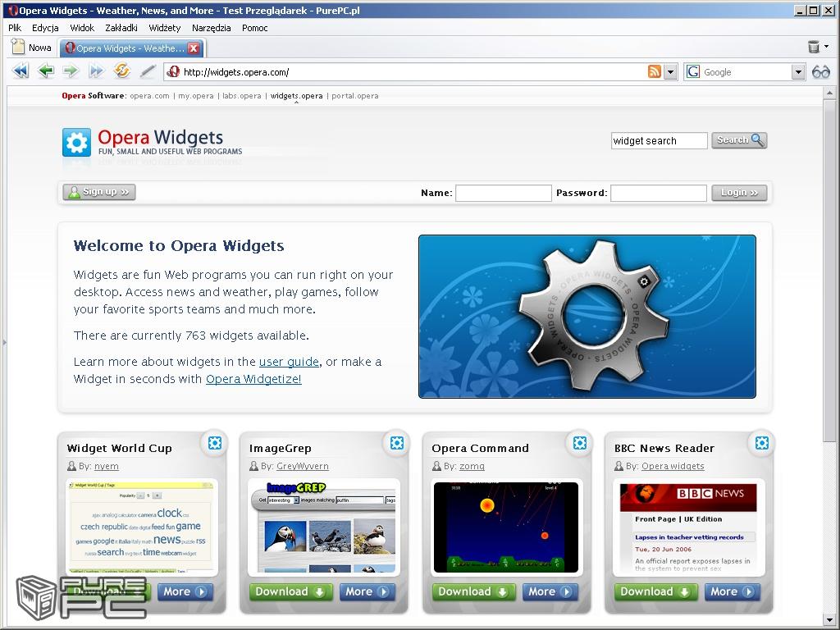Click widget icon on Opera Command card
Viewport: 840px width, 630px height.
580,443
